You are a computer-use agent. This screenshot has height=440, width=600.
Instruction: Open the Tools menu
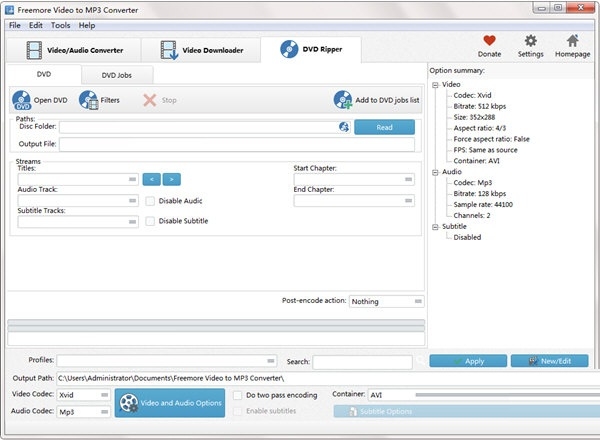pyautogui.click(x=61, y=25)
